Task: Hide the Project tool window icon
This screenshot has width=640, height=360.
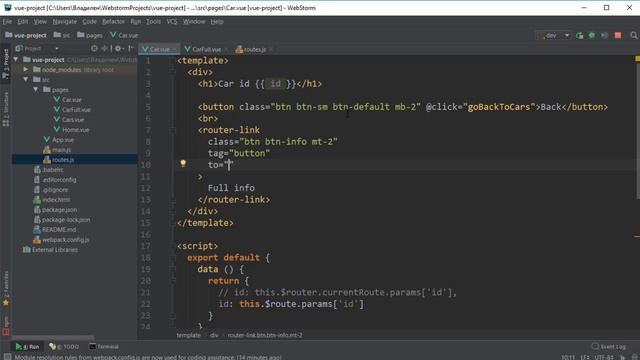Action: (131, 49)
